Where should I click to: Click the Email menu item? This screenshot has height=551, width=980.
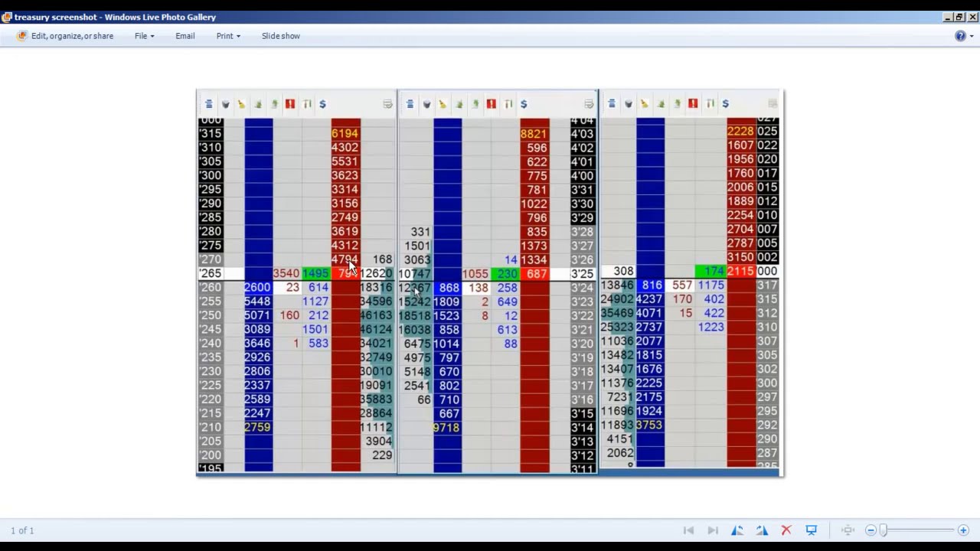point(185,36)
